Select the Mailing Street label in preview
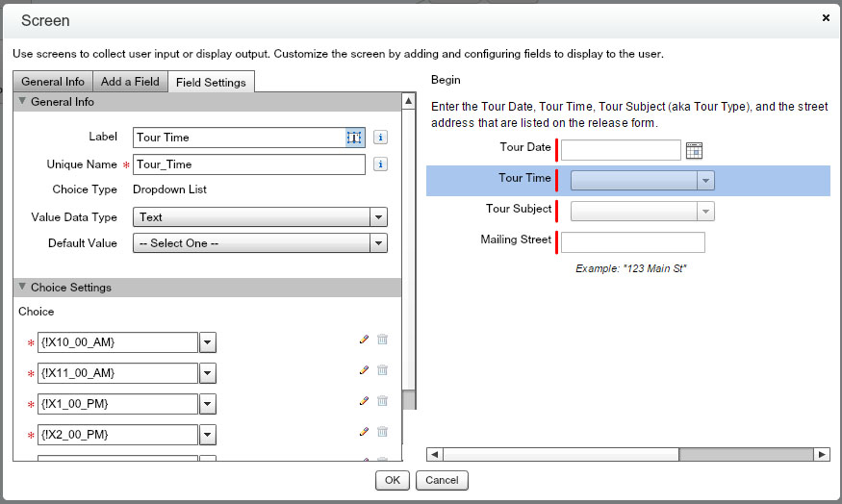842x504 pixels. tap(516, 239)
